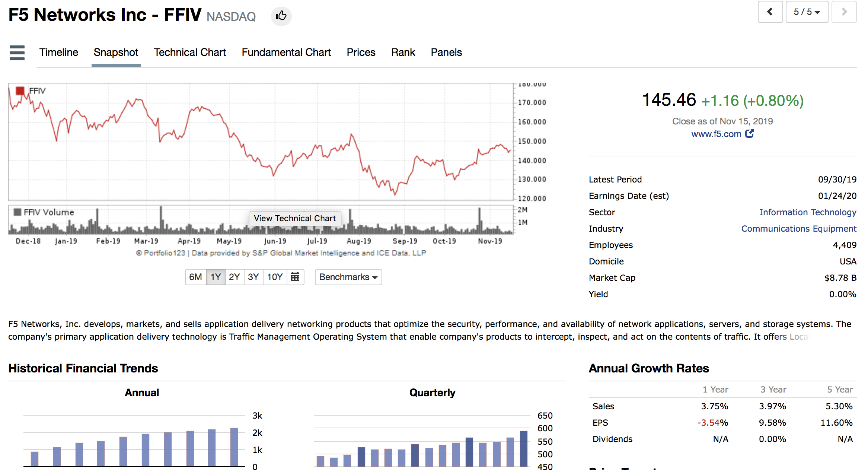The height and width of the screenshot is (470, 868).
Task: Switch chart to 10Y range
Action: (275, 277)
